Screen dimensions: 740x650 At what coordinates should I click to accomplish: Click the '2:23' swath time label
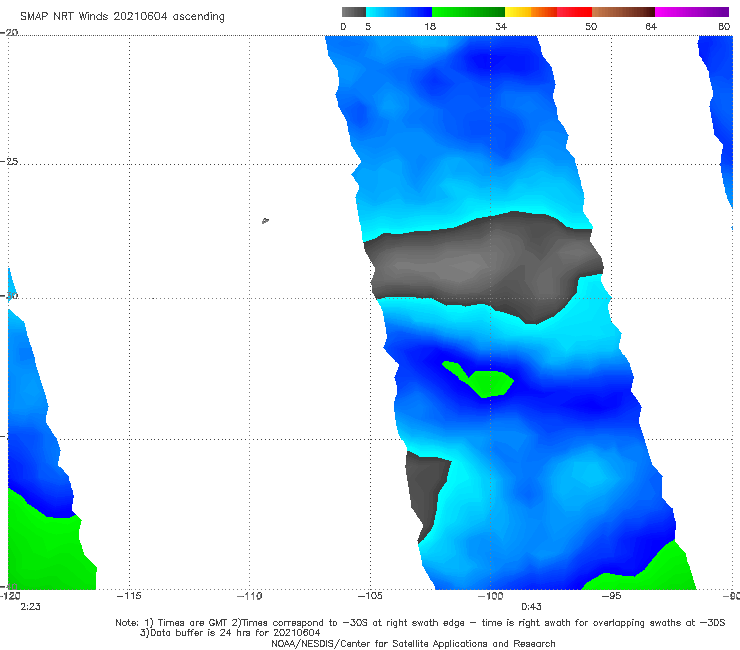(x=30, y=607)
